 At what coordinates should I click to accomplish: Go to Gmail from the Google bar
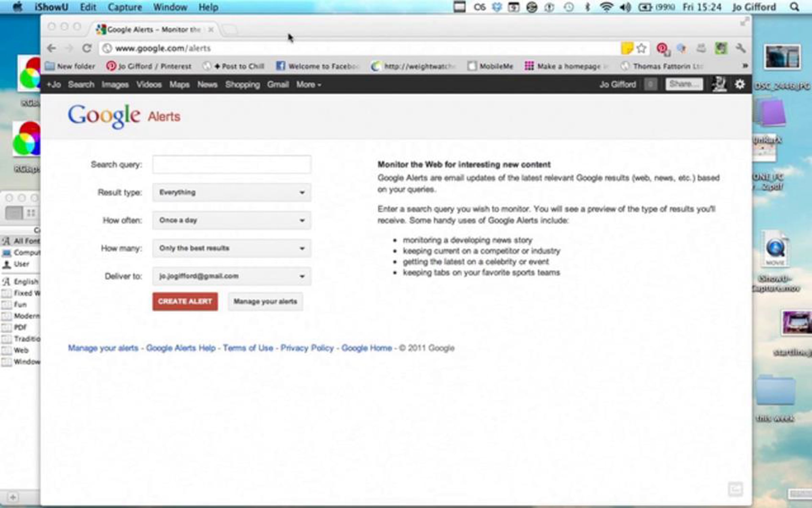[x=278, y=84]
